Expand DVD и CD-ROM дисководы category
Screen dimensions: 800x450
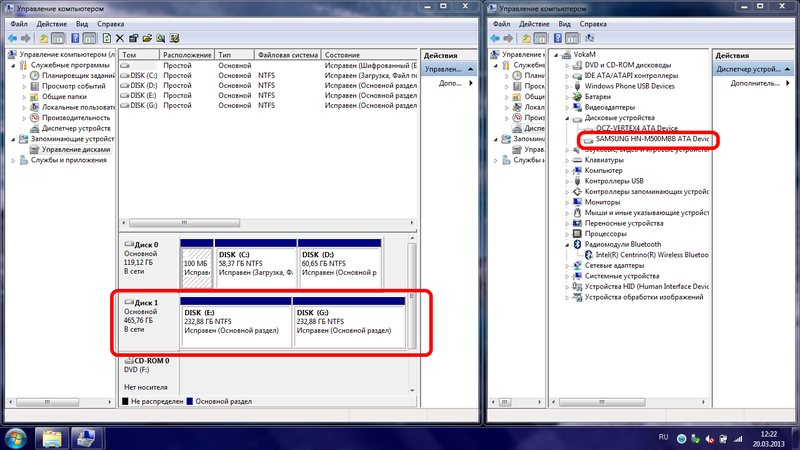[567, 65]
